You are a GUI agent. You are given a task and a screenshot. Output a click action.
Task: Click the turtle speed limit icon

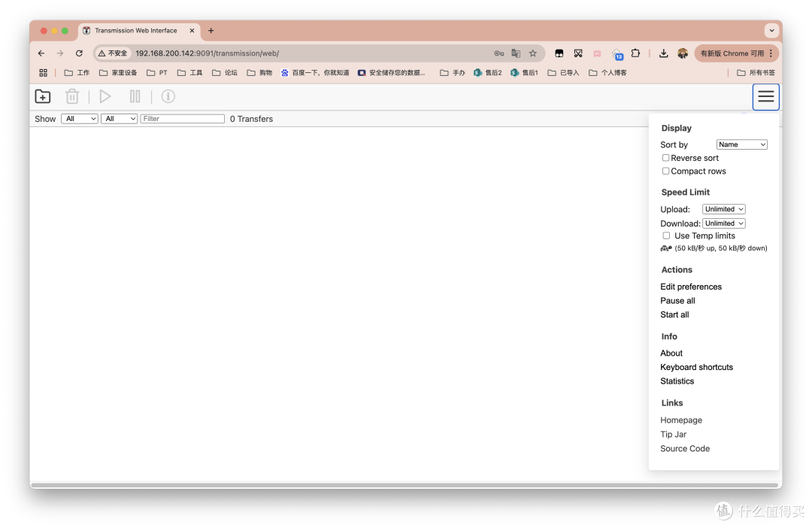pyautogui.click(x=665, y=248)
